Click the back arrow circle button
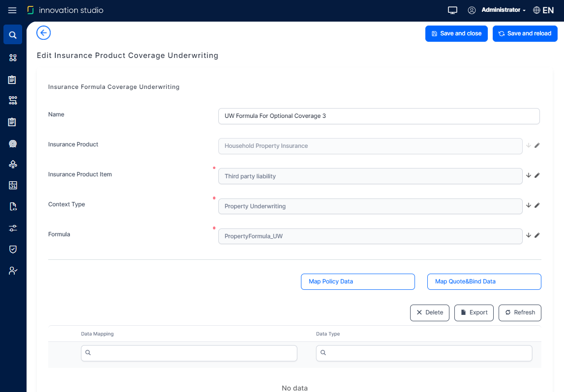 (x=44, y=33)
